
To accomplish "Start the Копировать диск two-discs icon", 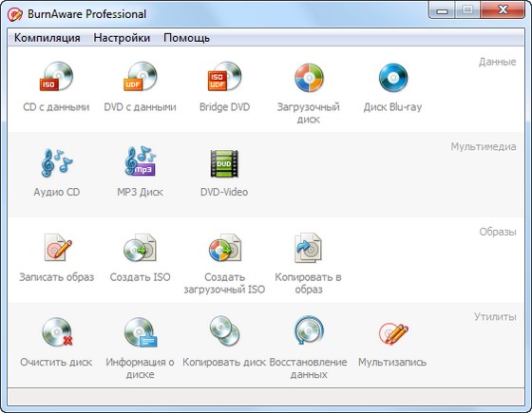I will tap(224, 330).
